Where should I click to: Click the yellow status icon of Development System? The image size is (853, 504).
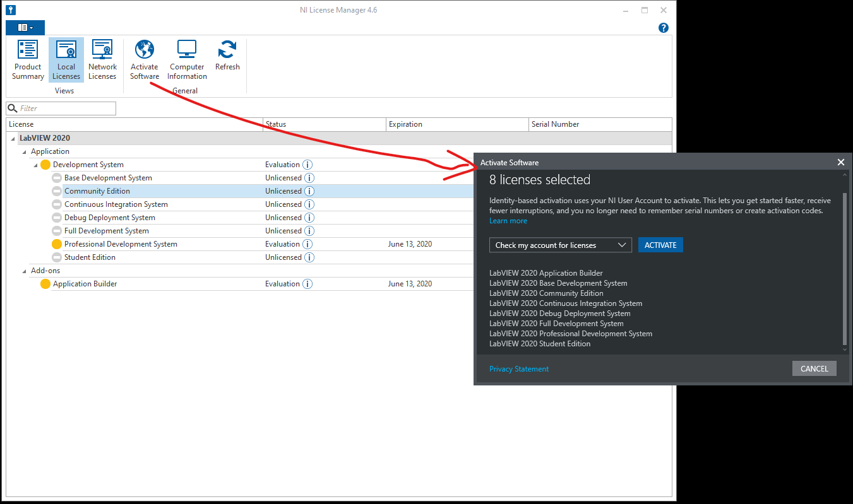tap(45, 165)
